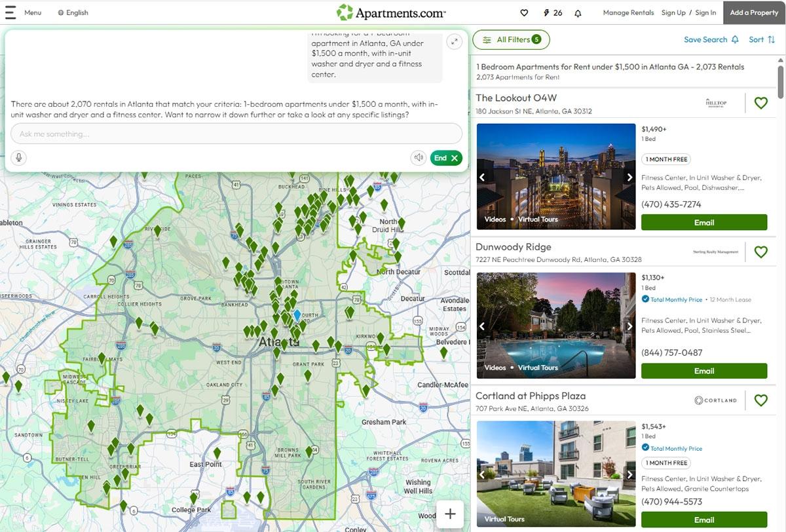Open Dunwoody Ridge pool photo
The width and height of the screenshot is (786, 532).
(556, 326)
